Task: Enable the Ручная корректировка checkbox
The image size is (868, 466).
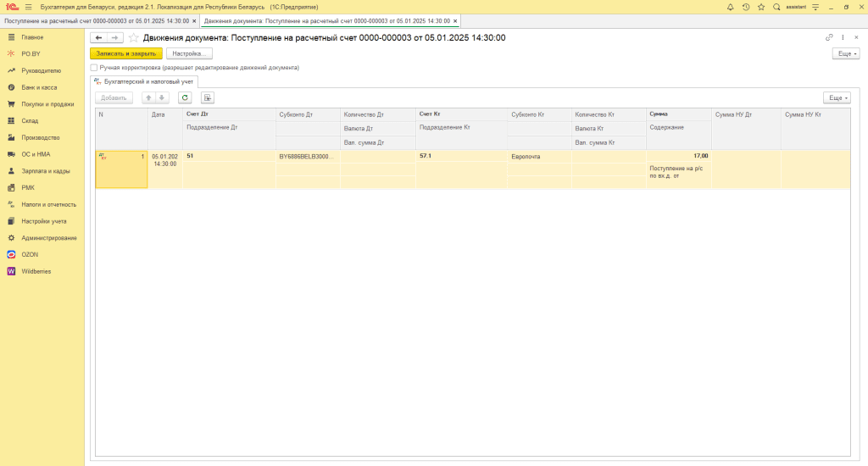Action: (x=94, y=67)
